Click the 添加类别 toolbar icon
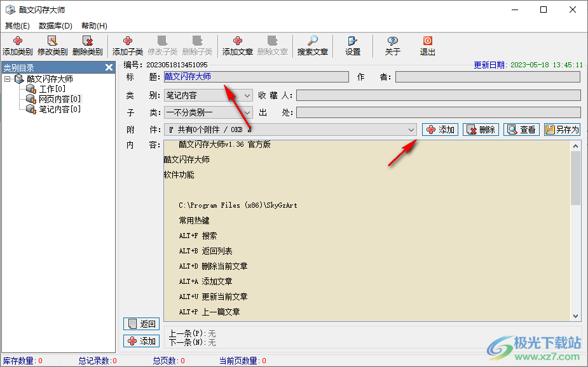This screenshot has height=367, width=588. click(x=18, y=46)
